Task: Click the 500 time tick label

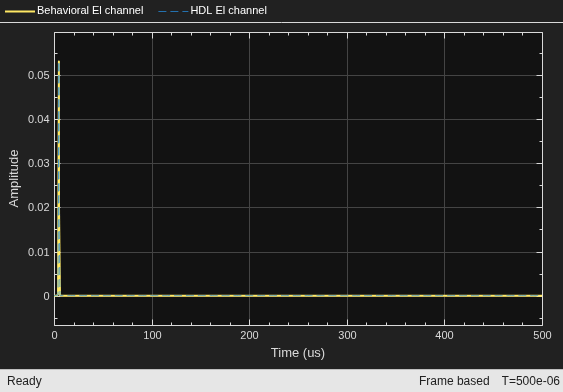Action: [542, 335]
